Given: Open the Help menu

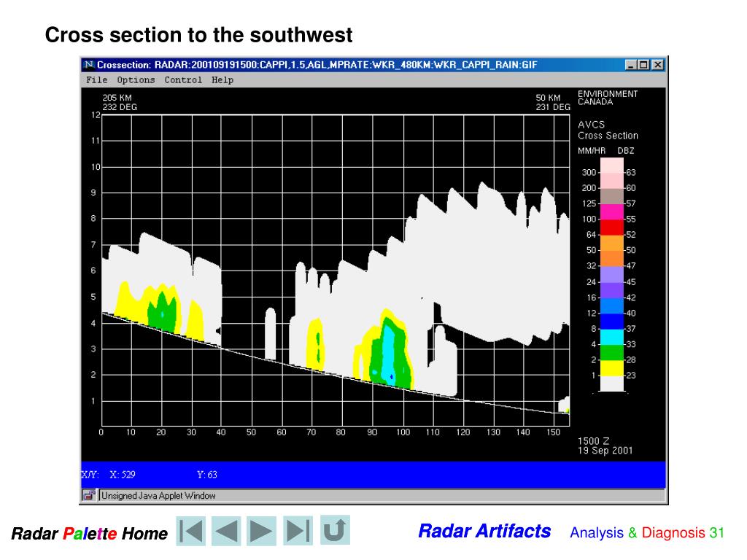Looking at the screenshot, I should coord(222,80).
